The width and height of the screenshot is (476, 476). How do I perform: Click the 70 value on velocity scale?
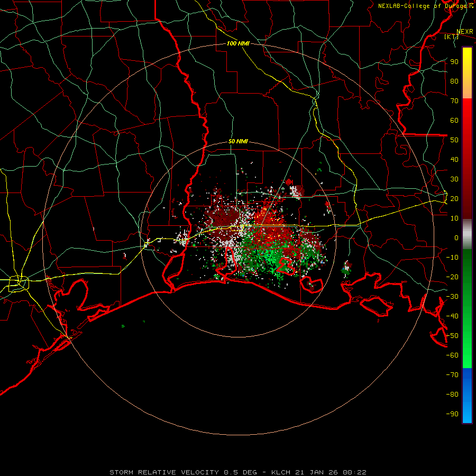[x=454, y=101]
